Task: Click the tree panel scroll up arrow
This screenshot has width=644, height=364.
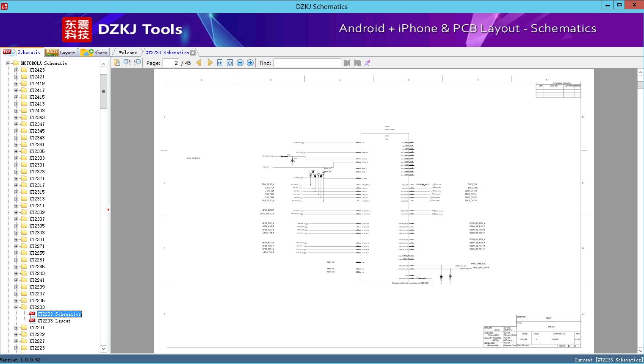Action: tap(103, 63)
